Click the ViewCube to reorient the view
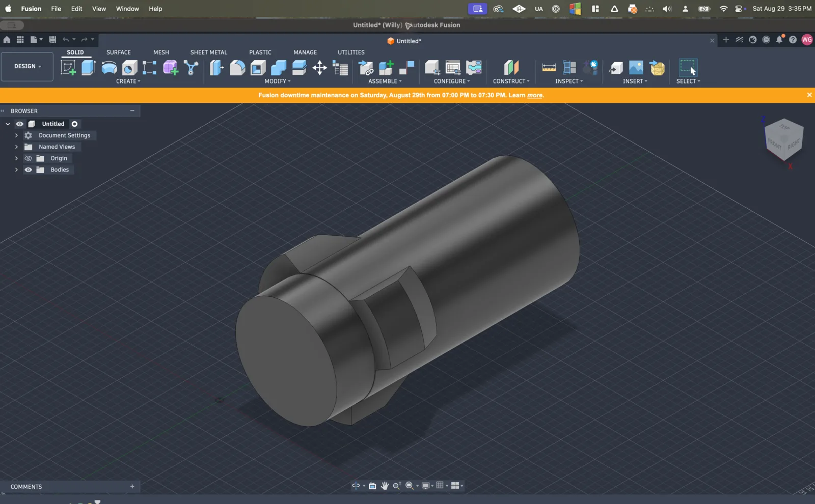Viewport: 815px width, 504px height. [784, 139]
